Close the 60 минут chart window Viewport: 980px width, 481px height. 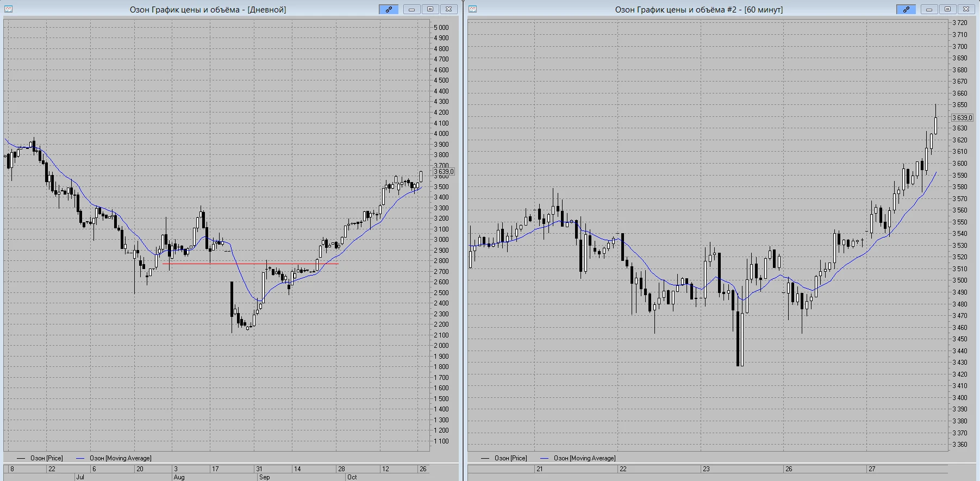click(966, 9)
